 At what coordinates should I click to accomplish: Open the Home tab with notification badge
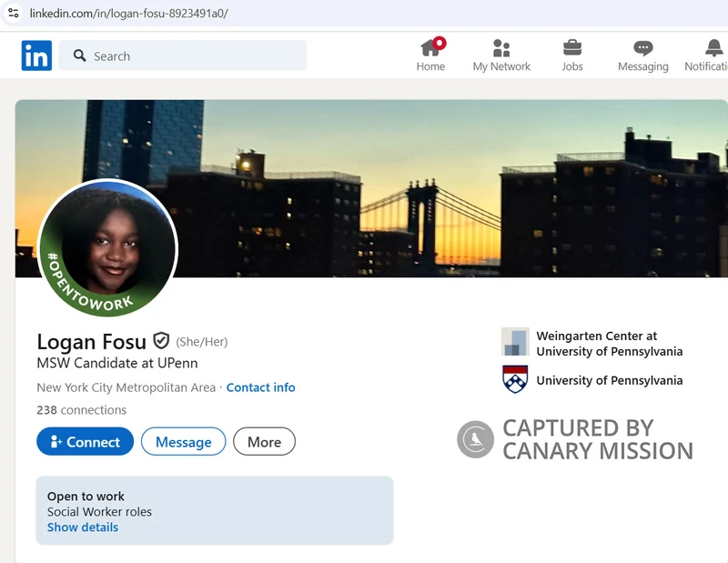point(430,55)
